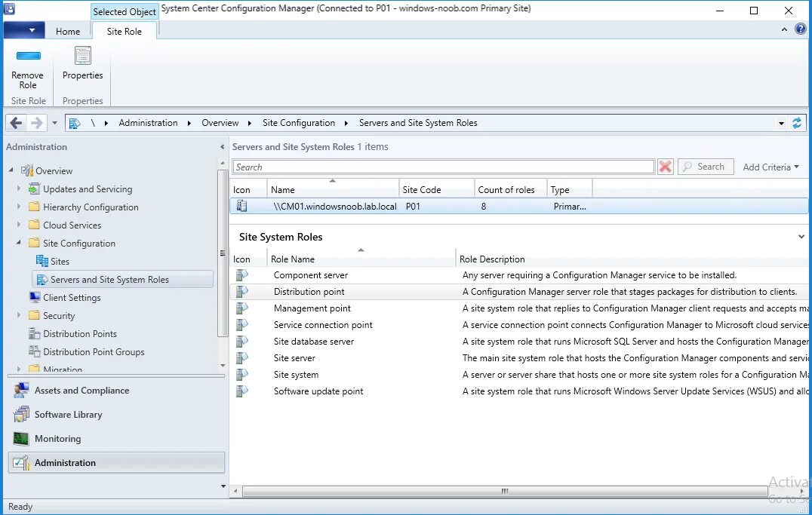The image size is (812, 515).
Task: Sort by the Site Code column header
Action: point(436,189)
